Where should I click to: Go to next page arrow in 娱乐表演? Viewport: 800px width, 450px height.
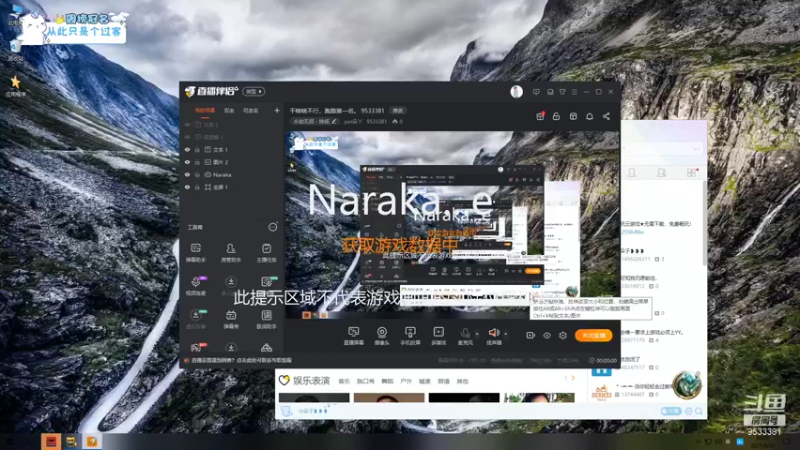(x=573, y=378)
